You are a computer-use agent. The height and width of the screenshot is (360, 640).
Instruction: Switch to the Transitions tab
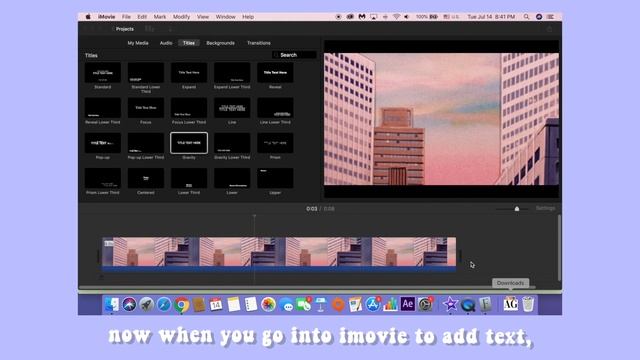point(259,43)
